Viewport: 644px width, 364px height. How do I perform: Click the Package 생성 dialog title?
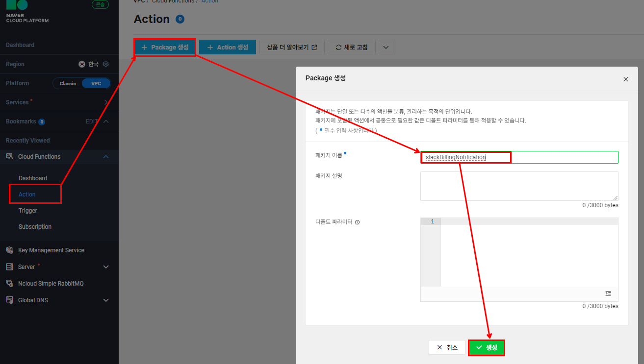click(326, 78)
